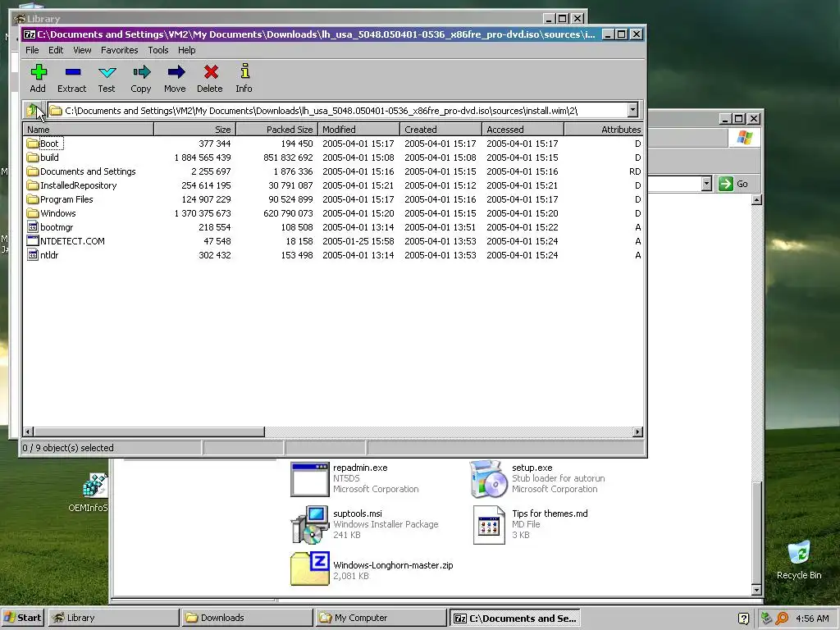Go up one folder level

click(33, 111)
